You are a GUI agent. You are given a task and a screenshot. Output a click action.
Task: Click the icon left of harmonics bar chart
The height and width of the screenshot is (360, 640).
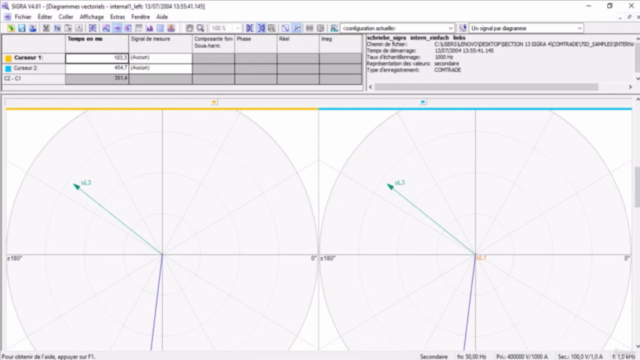[139, 28]
